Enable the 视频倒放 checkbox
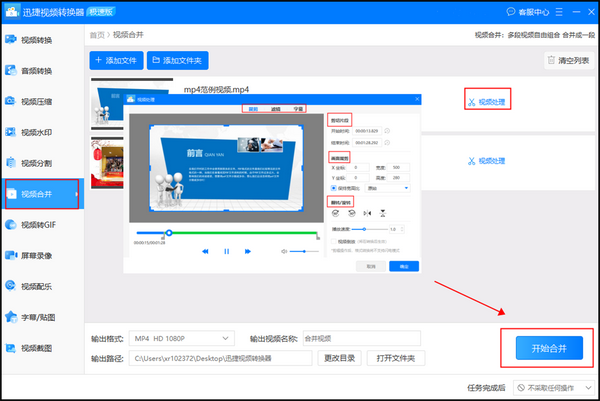Viewport: 600px width, 401px height. tap(333, 241)
